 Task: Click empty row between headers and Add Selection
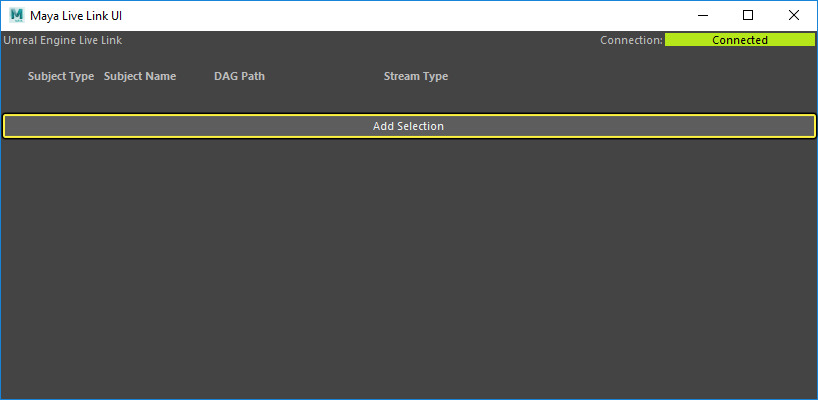click(408, 100)
